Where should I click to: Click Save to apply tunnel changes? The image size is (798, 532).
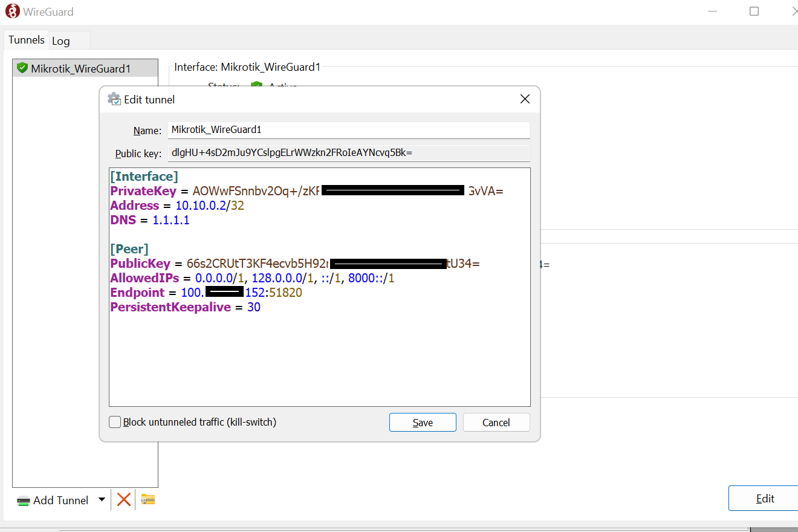tap(423, 422)
